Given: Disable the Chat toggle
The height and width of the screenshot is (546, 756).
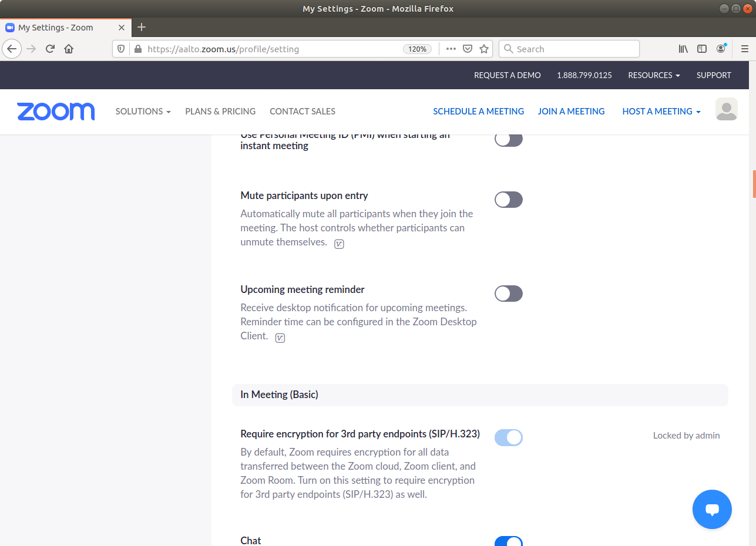Looking at the screenshot, I should (508, 541).
